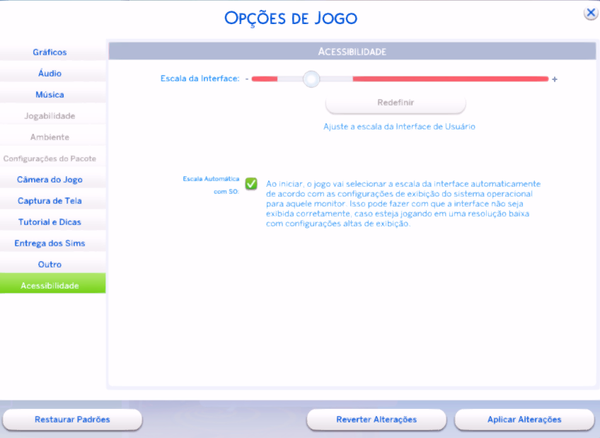Switch to the Áudio tab
The width and height of the screenshot is (600, 438).
(x=50, y=73)
